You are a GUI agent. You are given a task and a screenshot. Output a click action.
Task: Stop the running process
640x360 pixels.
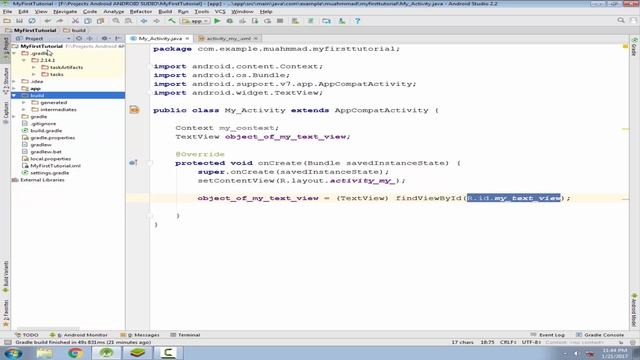(280, 21)
